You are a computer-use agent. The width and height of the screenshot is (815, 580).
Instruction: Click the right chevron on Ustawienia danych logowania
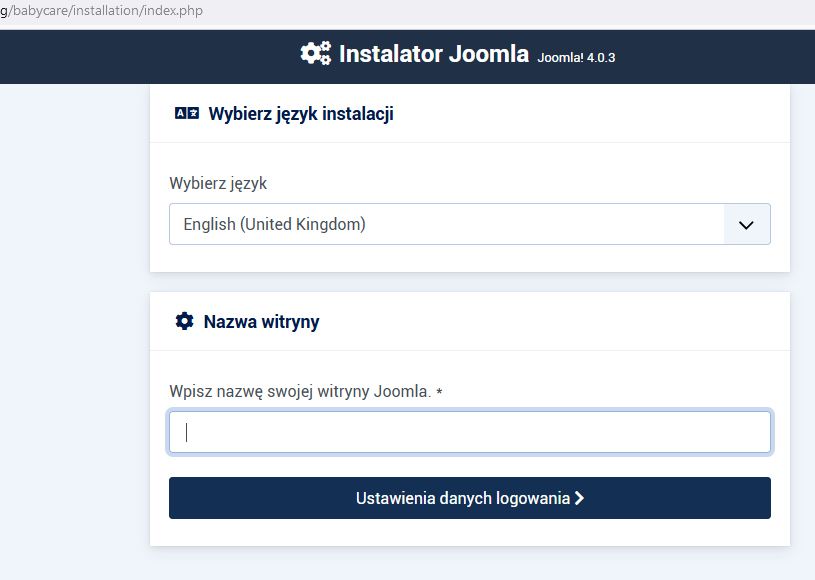(579, 498)
